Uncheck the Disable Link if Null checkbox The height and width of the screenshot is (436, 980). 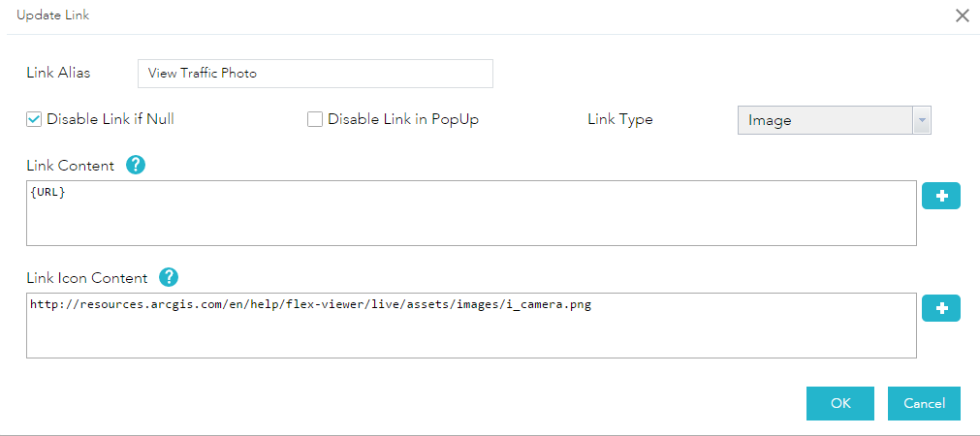[x=34, y=120]
